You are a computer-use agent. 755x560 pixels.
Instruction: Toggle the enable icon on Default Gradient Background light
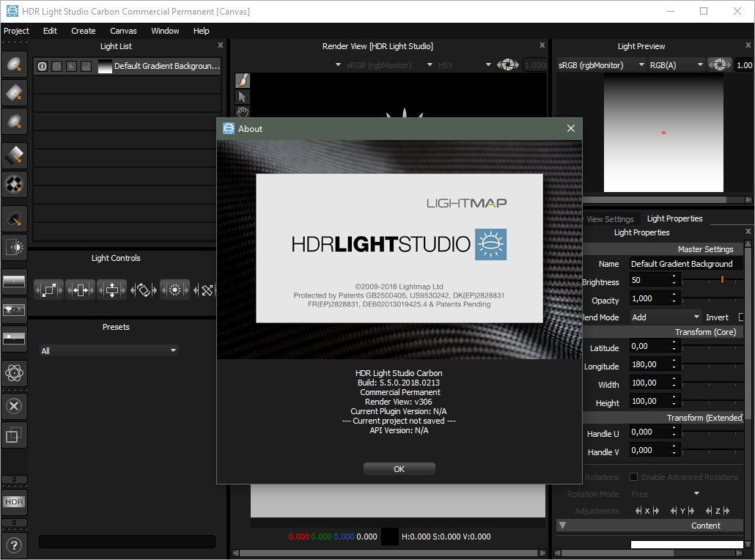coord(42,66)
